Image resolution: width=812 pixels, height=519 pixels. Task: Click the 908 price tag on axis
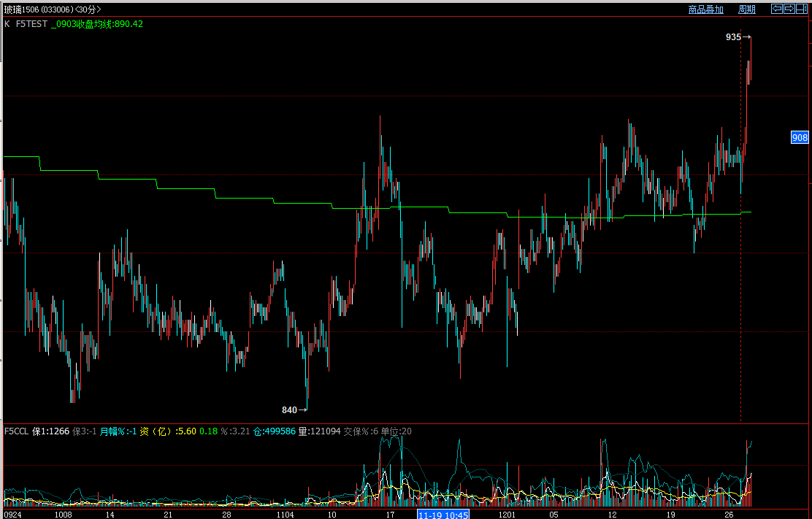pyautogui.click(x=800, y=137)
